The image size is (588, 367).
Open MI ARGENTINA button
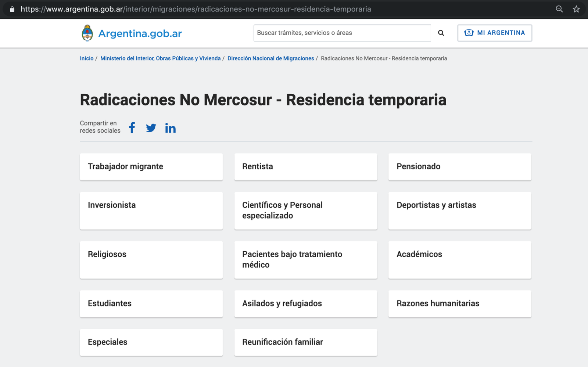495,33
